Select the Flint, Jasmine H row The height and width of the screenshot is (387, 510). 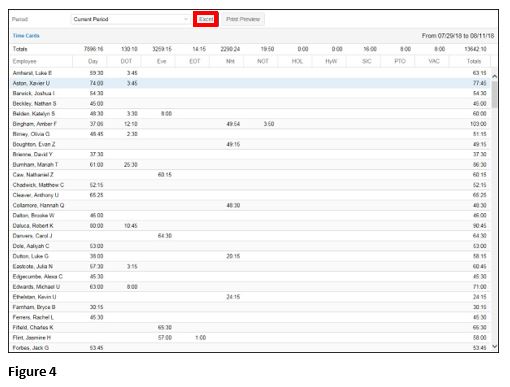pyautogui.click(x=251, y=337)
